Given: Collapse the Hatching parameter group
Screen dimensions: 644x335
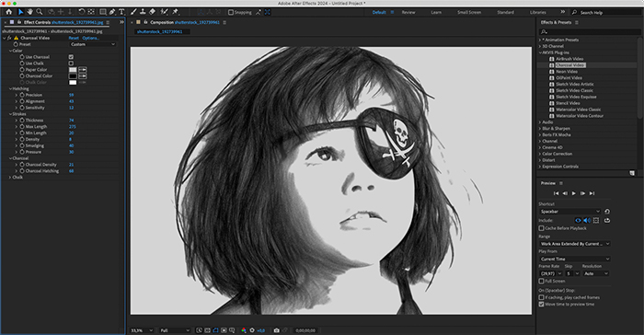Looking at the screenshot, I should click(x=11, y=88).
